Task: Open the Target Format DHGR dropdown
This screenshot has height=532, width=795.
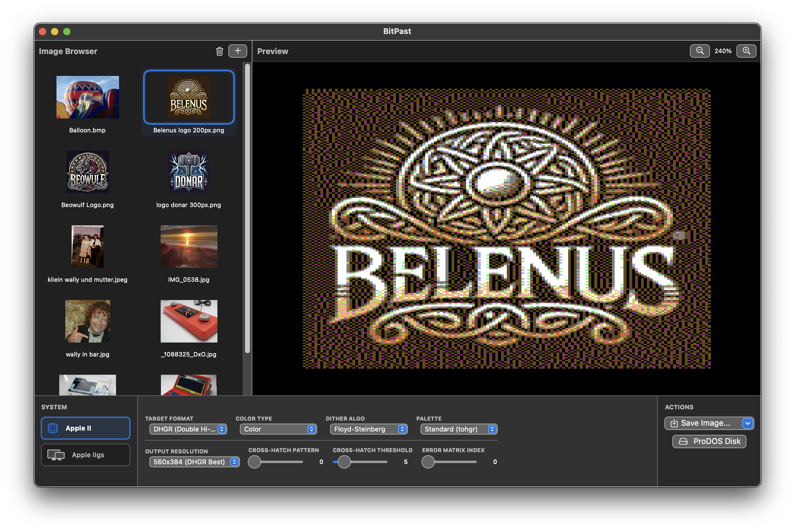Action: pyautogui.click(x=188, y=429)
